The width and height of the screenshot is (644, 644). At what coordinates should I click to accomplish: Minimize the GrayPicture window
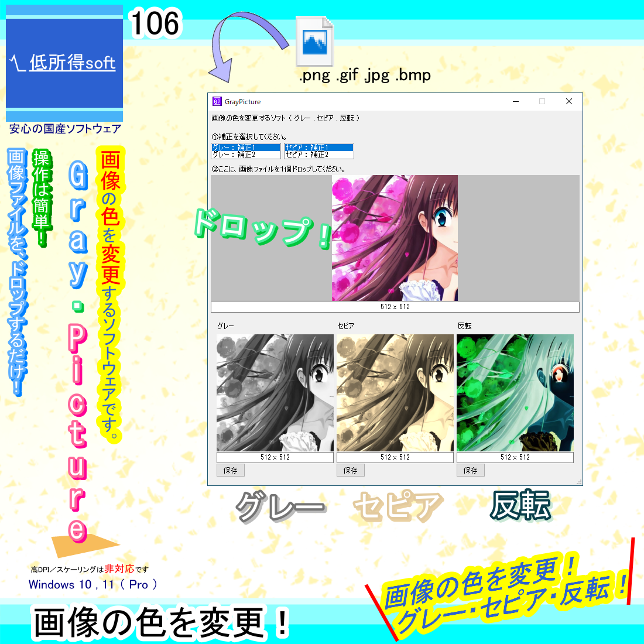[516, 101]
